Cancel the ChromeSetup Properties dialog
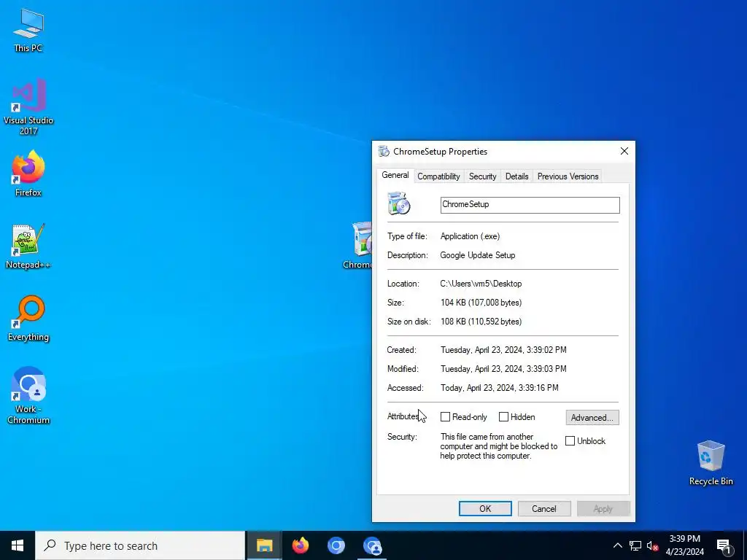Image resolution: width=747 pixels, height=560 pixels. pos(543,508)
